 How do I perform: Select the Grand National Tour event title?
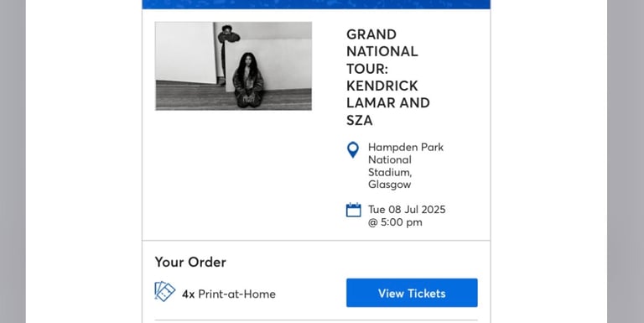coord(388,77)
